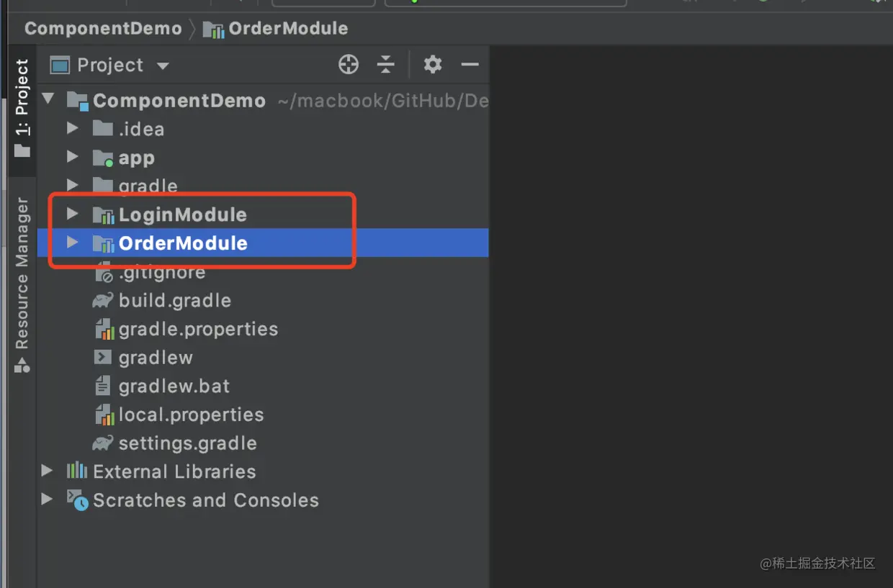Expand External Libraries arrow
This screenshot has width=893, height=588.
47,471
